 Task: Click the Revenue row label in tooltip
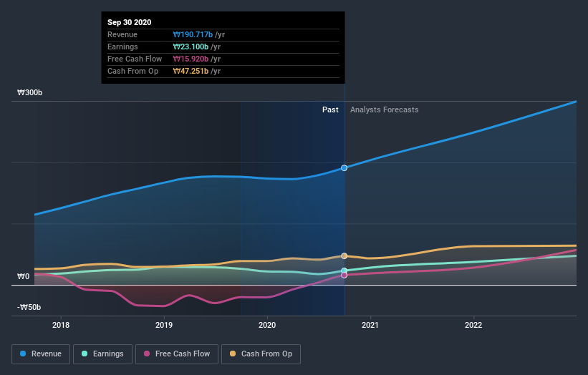122,34
